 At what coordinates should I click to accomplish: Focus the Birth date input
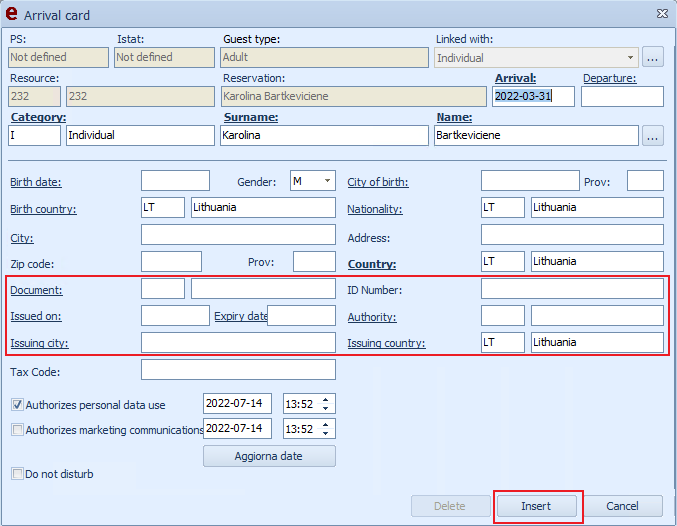[x=175, y=181]
